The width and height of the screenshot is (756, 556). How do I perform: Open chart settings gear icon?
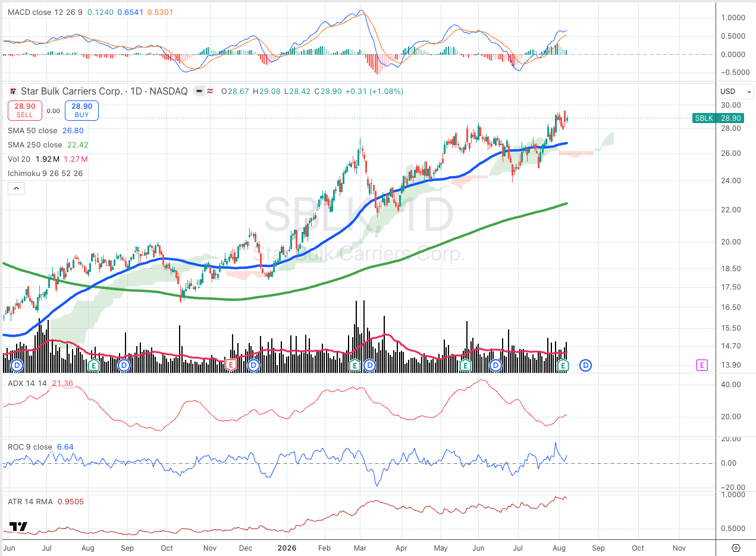pos(736,548)
